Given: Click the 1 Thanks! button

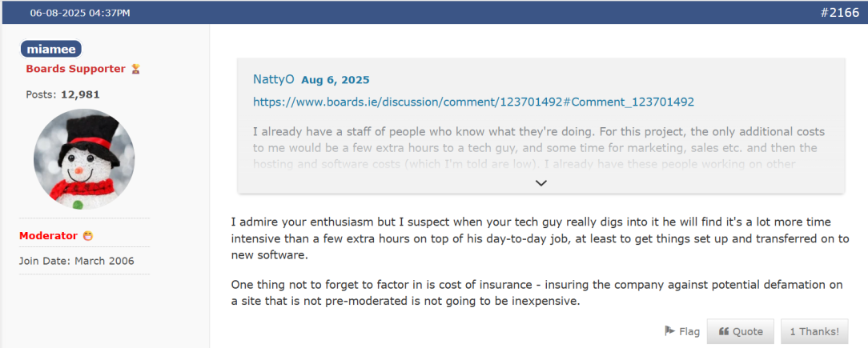Looking at the screenshot, I should click(814, 331).
